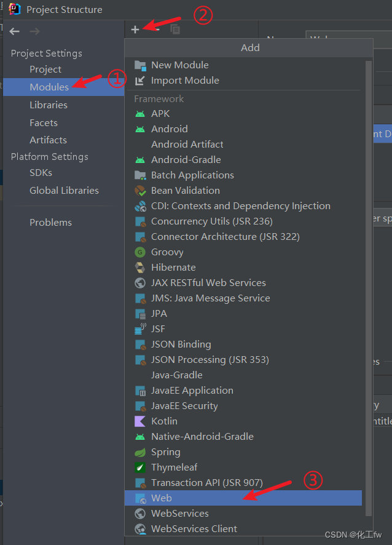Click the Copy module toolbar icon

pos(175,28)
